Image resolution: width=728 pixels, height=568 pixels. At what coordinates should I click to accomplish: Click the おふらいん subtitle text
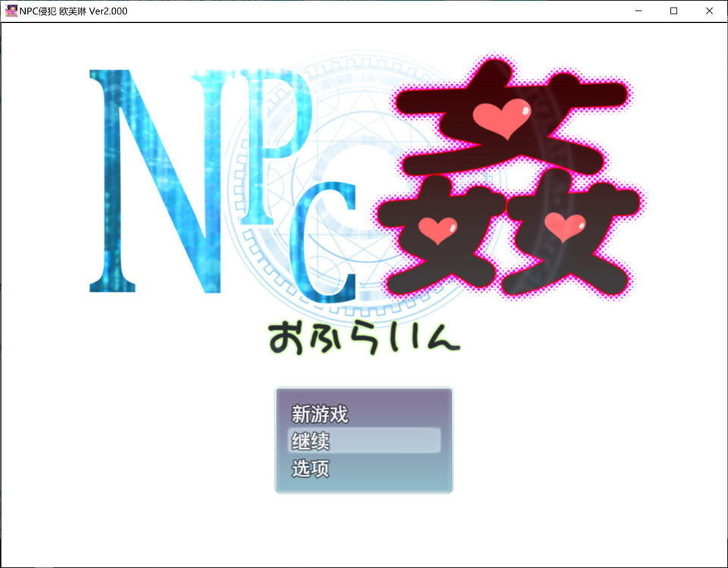click(364, 334)
